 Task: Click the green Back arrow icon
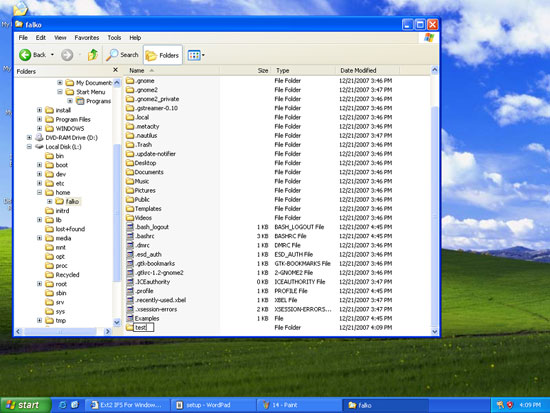tap(25, 55)
